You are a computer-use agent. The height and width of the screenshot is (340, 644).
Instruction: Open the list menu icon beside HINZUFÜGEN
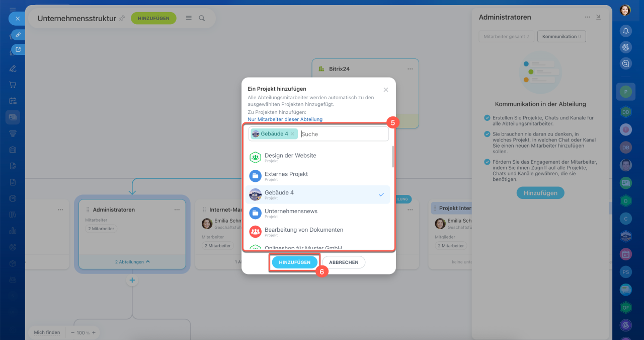(x=189, y=18)
